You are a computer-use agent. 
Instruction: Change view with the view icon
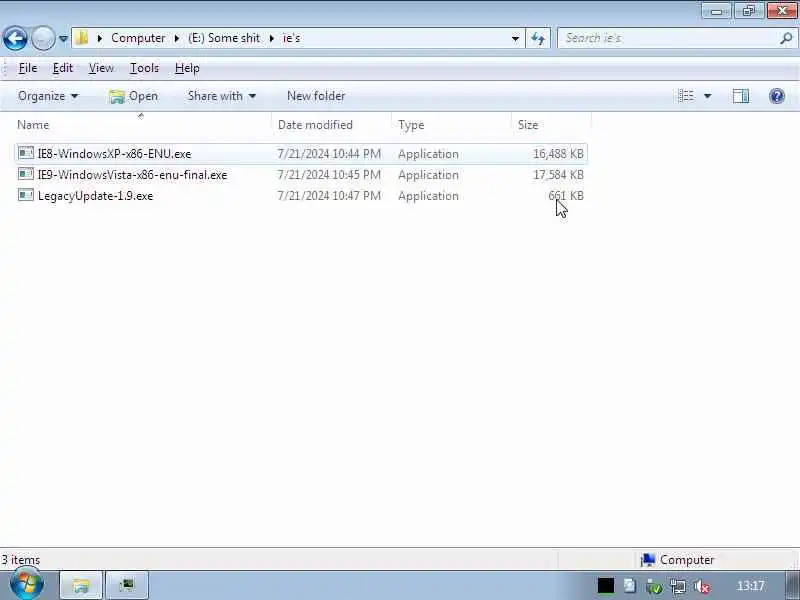[x=686, y=96]
